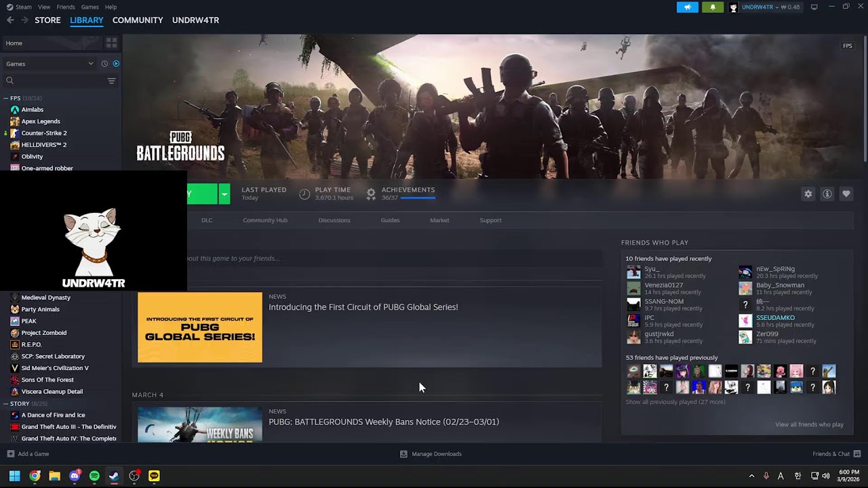Open PUBG game settings gear
The image size is (868, 488).
808,194
